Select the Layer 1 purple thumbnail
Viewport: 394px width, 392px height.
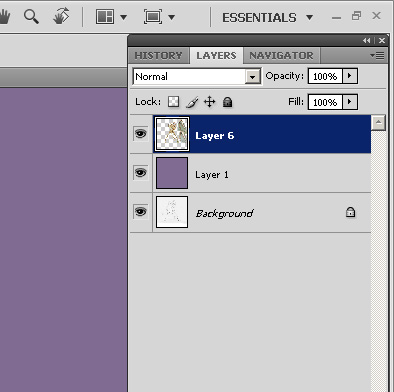click(x=172, y=173)
